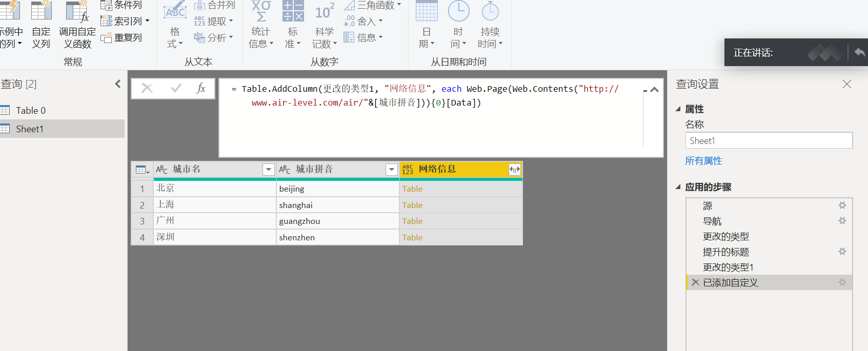Open the Standard (标准) operations menu
The height and width of the screenshot is (351, 868).
tap(293, 25)
